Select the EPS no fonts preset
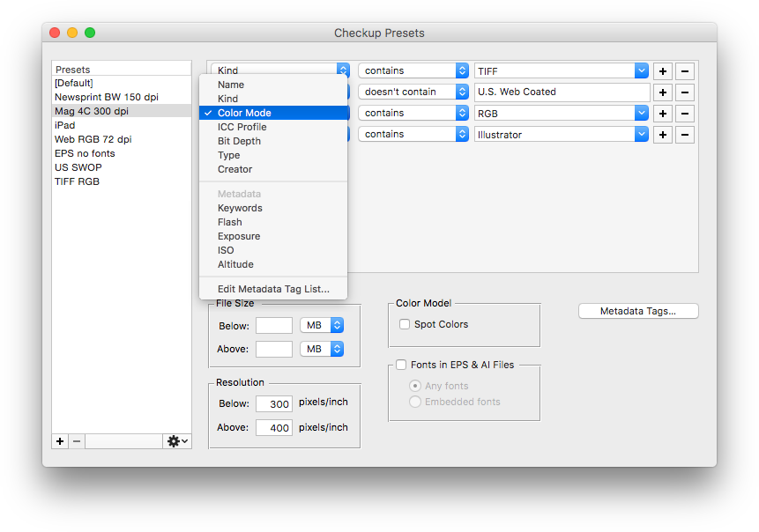Image resolution: width=759 pixels, height=532 pixels. click(122, 153)
